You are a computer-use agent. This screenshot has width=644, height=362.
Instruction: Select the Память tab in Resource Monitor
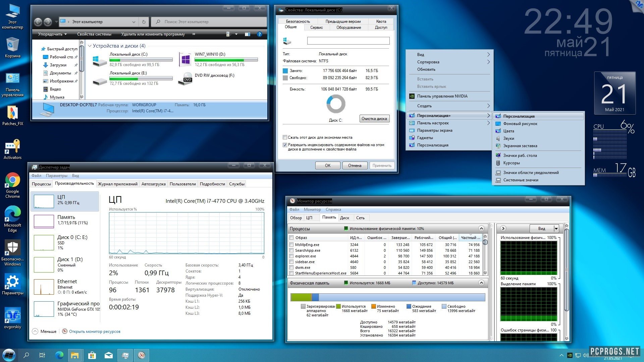(x=329, y=218)
